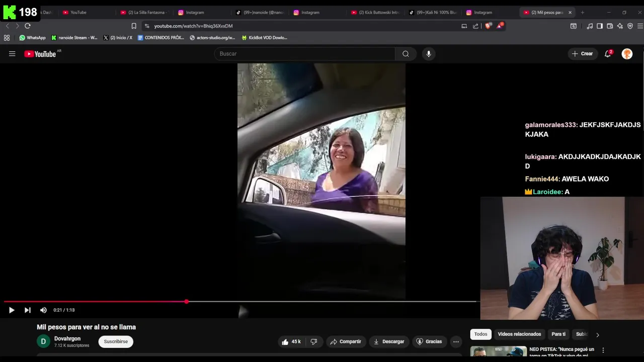Like the video with thumbs up

pos(291,341)
